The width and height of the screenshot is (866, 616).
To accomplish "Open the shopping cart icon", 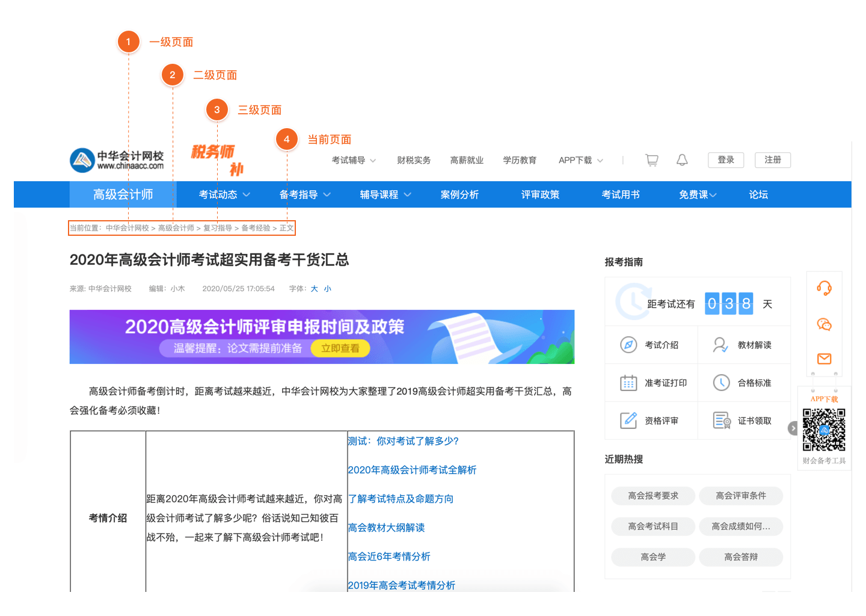I will pyautogui.click(x=652, y=160).
